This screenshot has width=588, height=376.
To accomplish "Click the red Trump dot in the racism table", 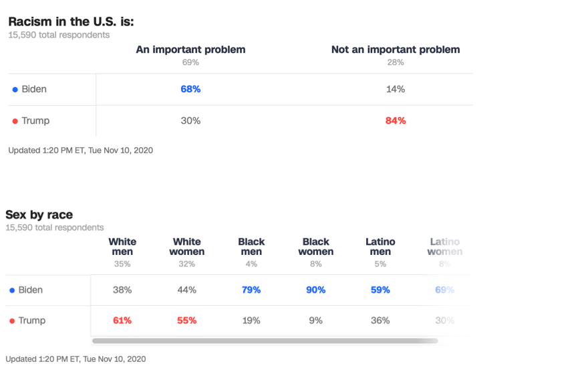I will pos(15,121).
